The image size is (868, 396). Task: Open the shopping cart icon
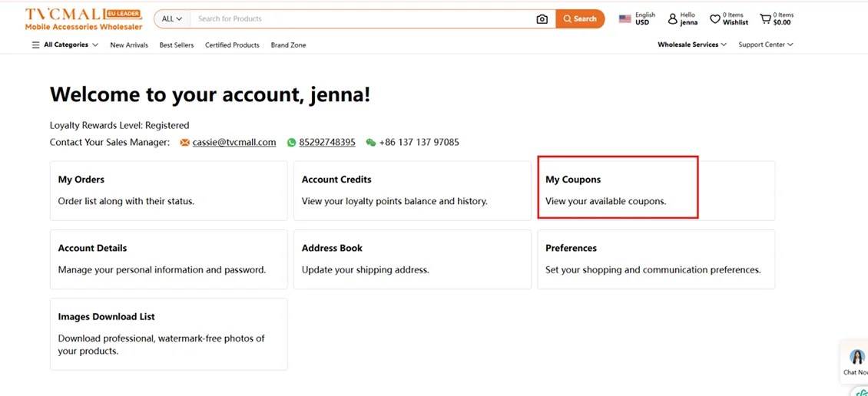(x=765, y=18)
